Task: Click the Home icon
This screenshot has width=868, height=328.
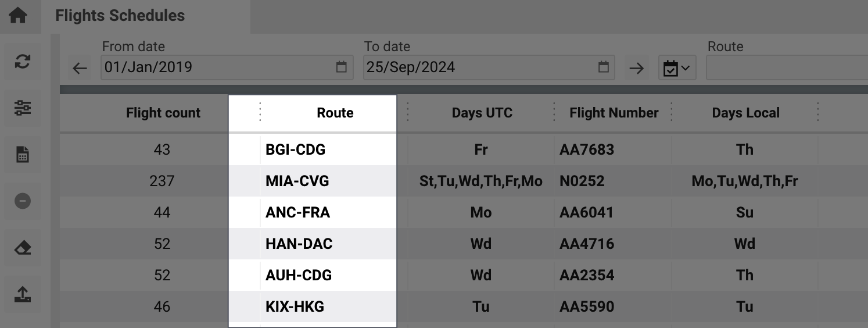Action: coord(18,16)
